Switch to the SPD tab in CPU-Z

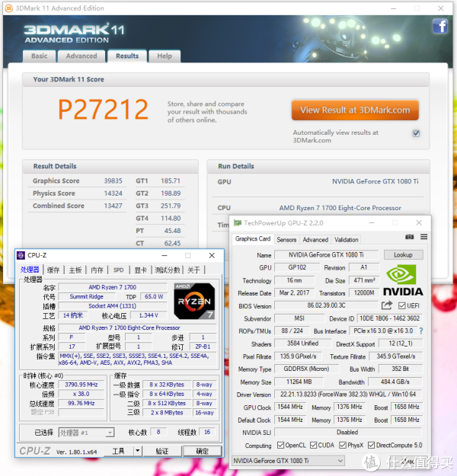[x=118, y=270]
